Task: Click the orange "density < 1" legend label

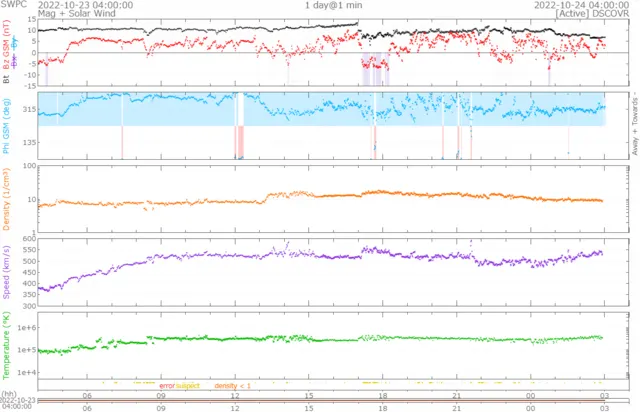Action: point(233,385)
